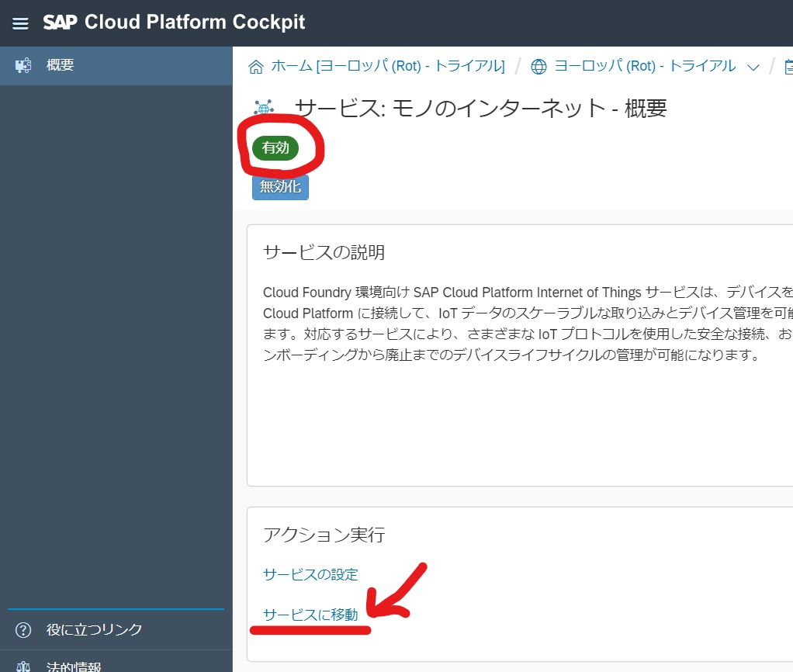Click the Cloud Platform Cockpit title
This screenshot has width=793, height=672.
(195, 23)
